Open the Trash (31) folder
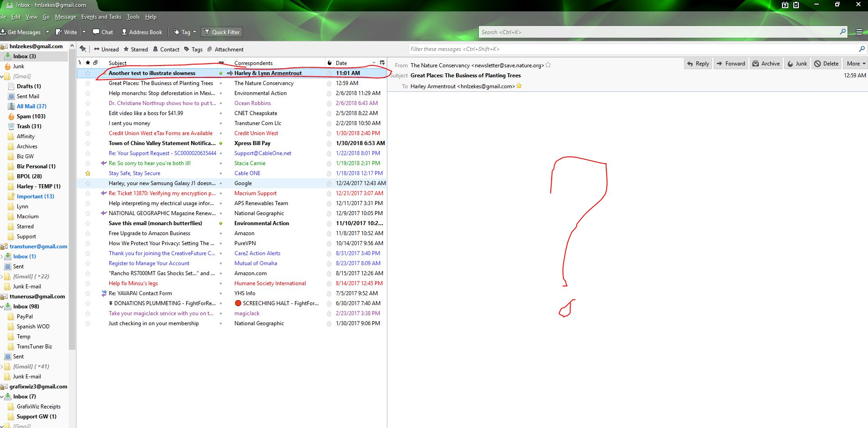 29,126
